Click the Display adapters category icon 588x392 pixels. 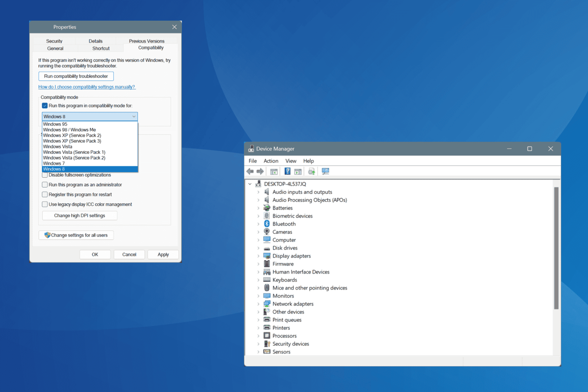pyautogui.click(x=267, y=256)
